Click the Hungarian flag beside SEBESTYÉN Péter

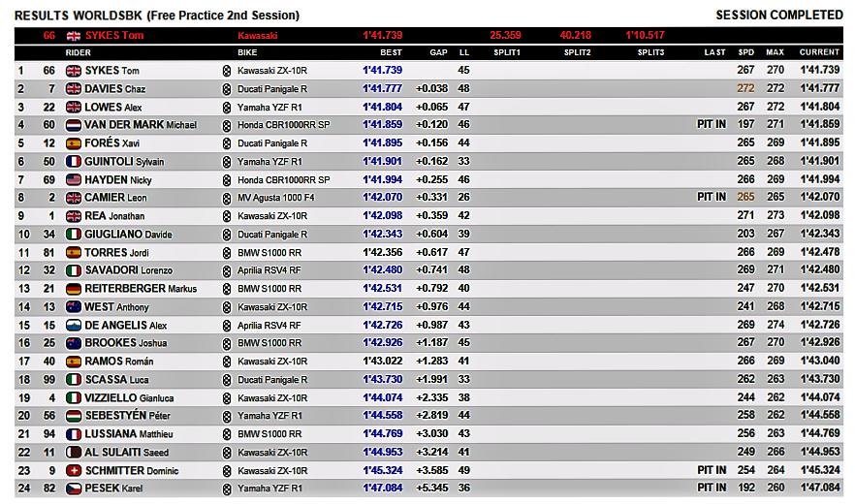[x=73, y=416]
